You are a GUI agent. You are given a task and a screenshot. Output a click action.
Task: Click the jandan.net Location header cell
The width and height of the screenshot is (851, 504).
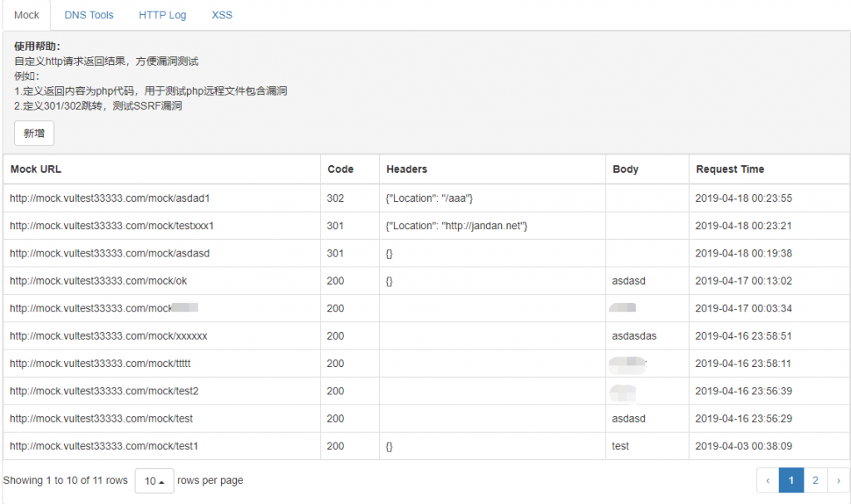point(457,226)
